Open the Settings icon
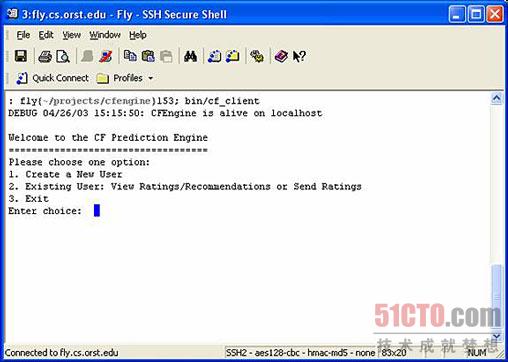Viewport: 508px width, 362px height. 257,56
